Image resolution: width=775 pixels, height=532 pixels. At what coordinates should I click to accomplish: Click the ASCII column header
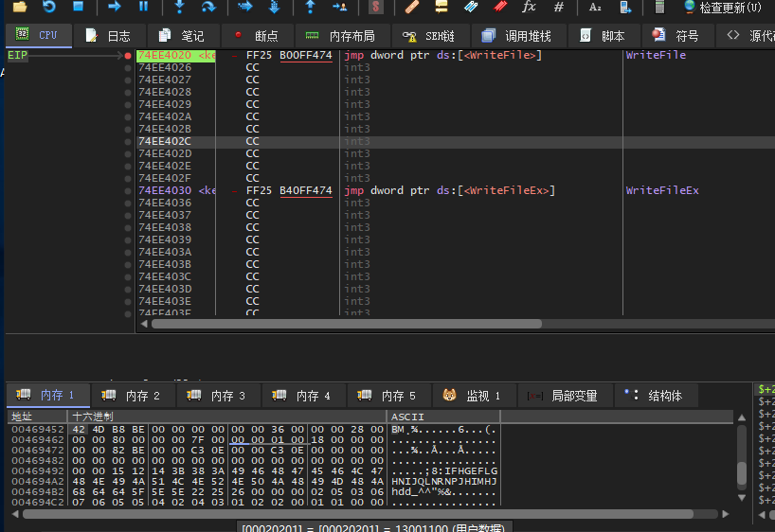coord(443,417)
